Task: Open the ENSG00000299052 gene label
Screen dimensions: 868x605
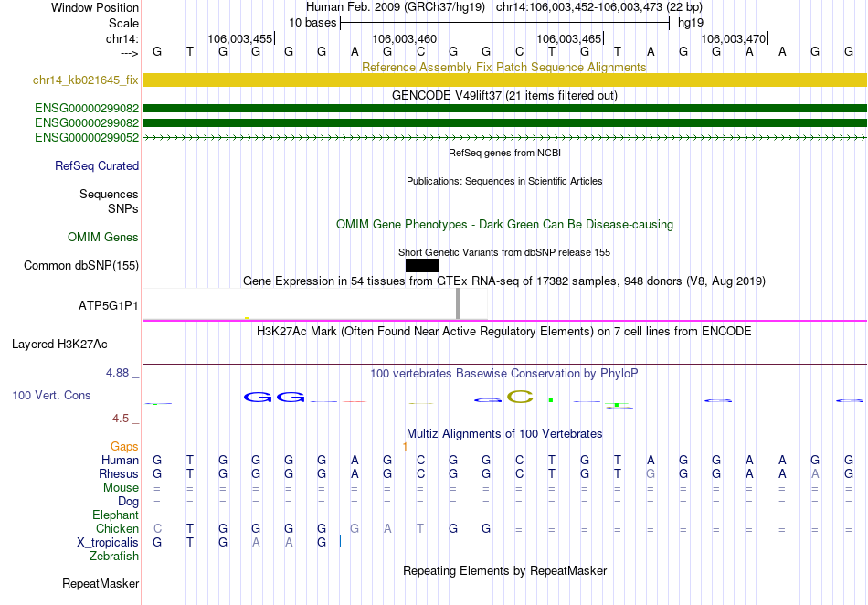Action: [x=87, y=137]
